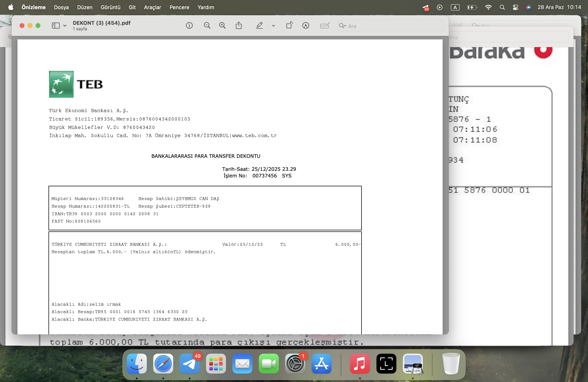Show the document info inspector

189,25
